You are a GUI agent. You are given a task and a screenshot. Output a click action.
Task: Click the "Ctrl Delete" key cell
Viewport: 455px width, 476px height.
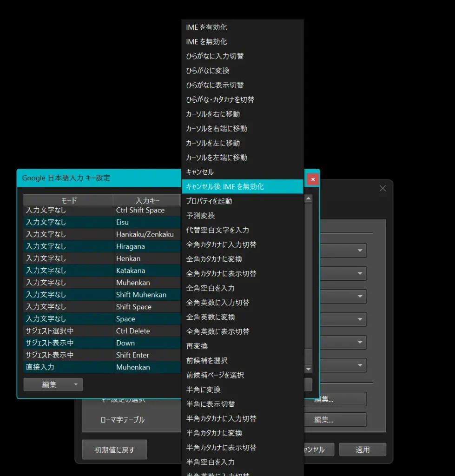pyautogui.click(x=147, y=331)
